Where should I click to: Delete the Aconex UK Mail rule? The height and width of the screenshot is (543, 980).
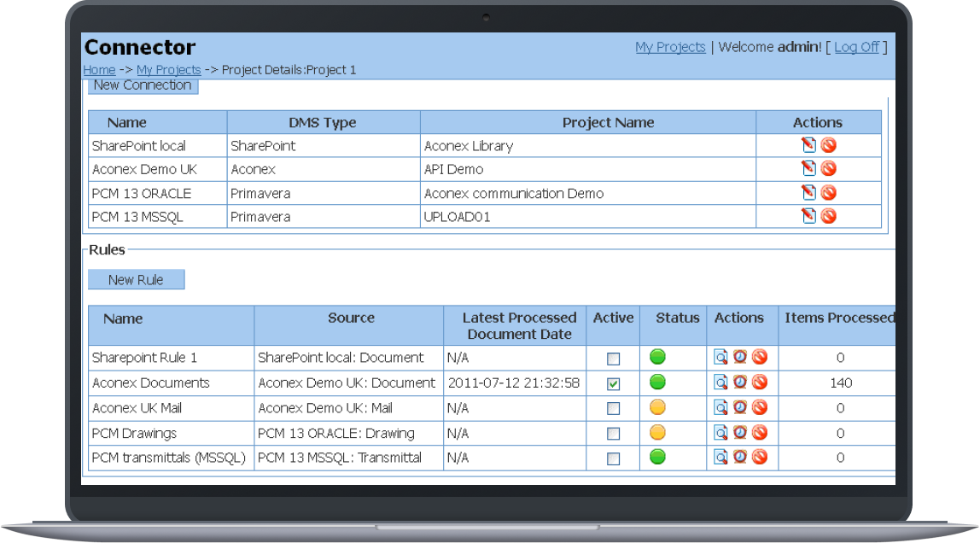click(x=760, y=407)
